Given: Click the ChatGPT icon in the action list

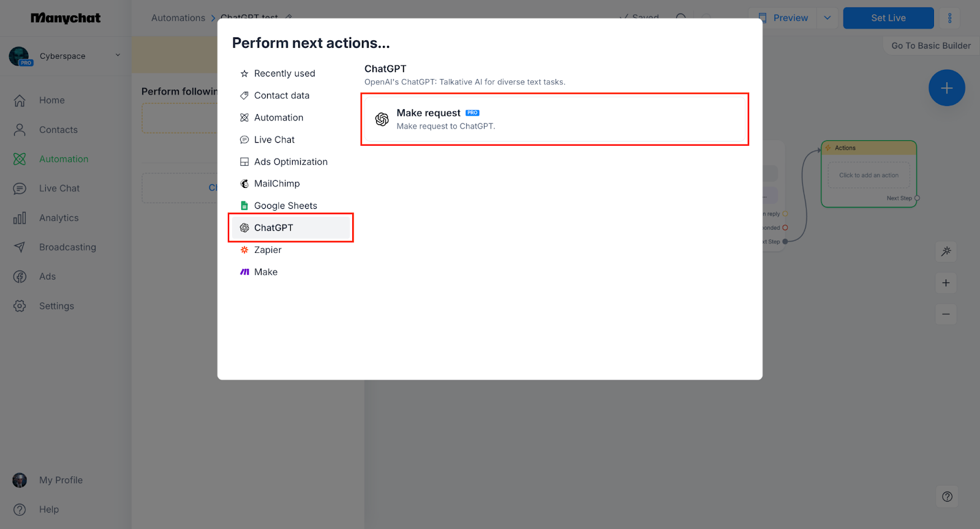Looking at the screenshot, I should click(244, 228).
